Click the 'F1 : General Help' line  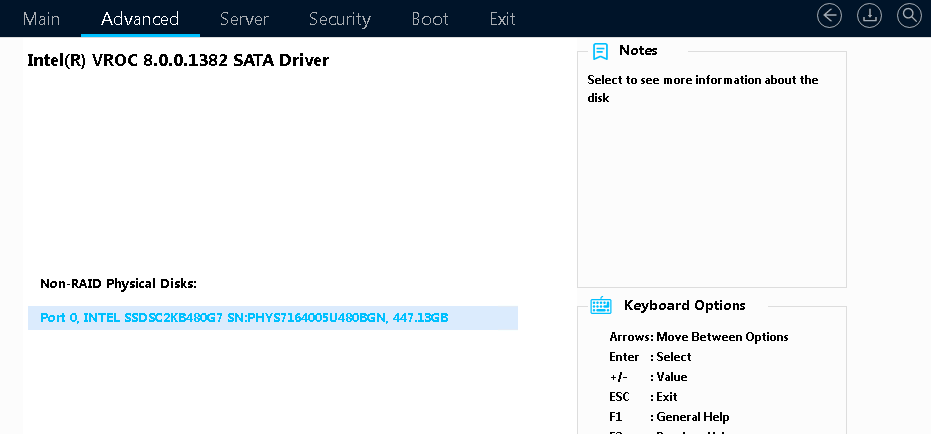(x=669, y=417)
